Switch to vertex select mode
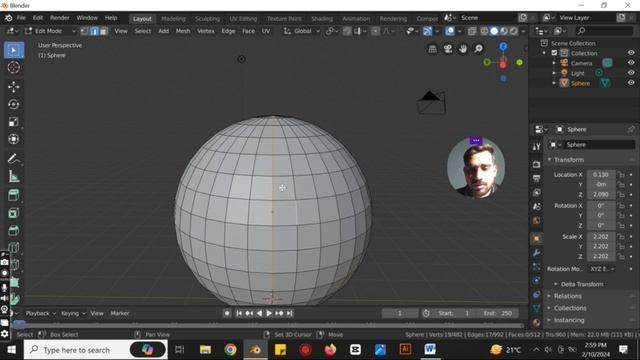This screenshot has width=640, height=360. point(84,31)
